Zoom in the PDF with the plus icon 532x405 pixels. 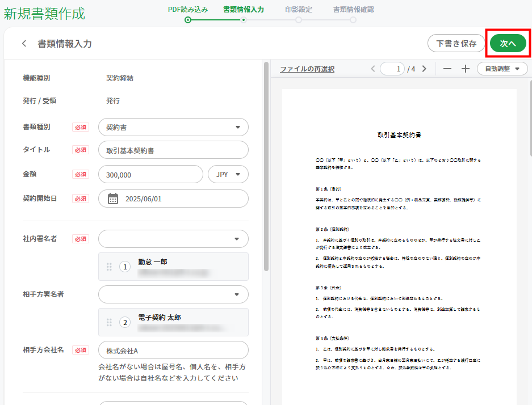(466, 69)
